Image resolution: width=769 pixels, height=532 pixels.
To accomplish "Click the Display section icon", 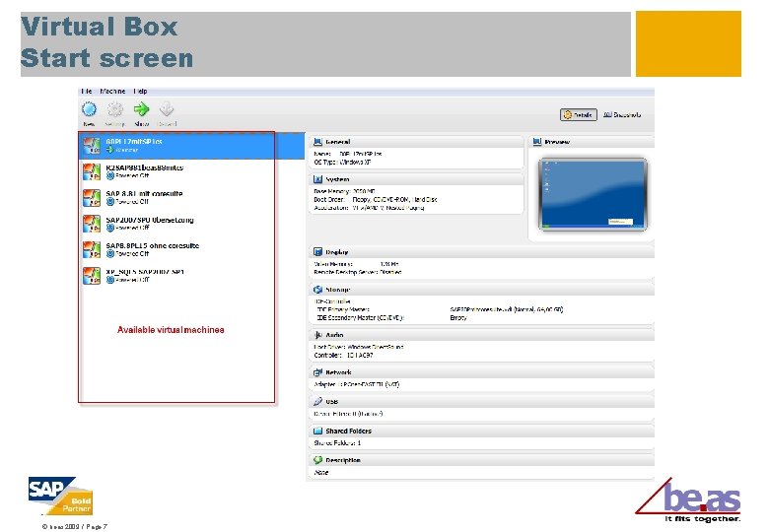I will tap(317, 252).
